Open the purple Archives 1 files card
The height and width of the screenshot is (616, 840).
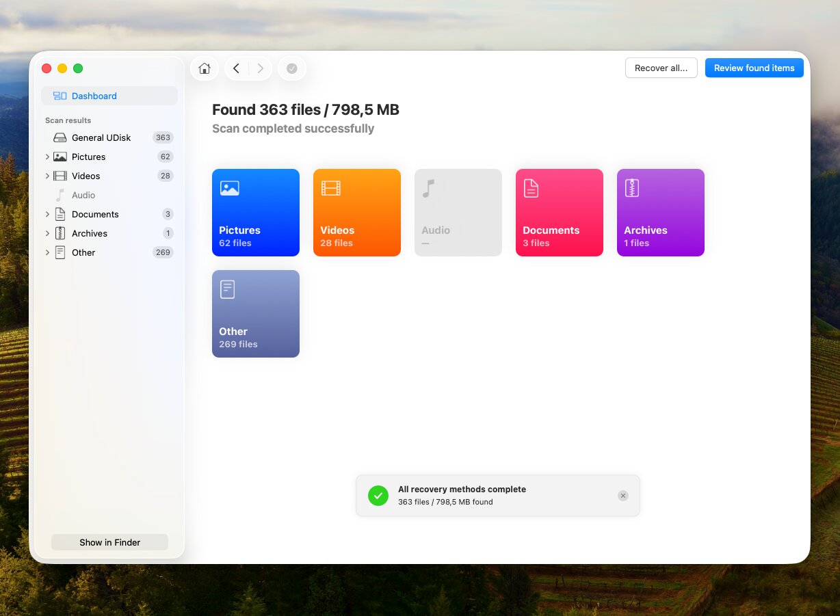tap(661, 213)
